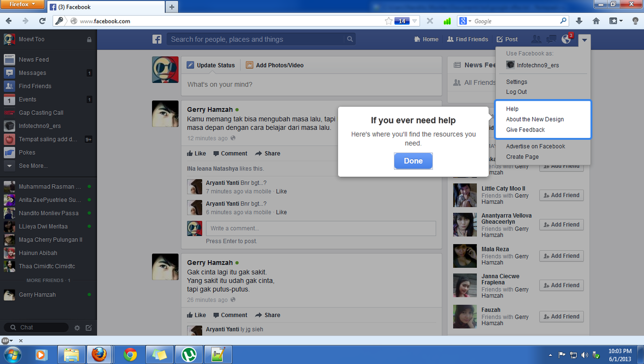Viewport: 644px width, 364px height.
Task: Click the Add Photos/Video tab
Action: pyautogui.click(x=275, y=65)
